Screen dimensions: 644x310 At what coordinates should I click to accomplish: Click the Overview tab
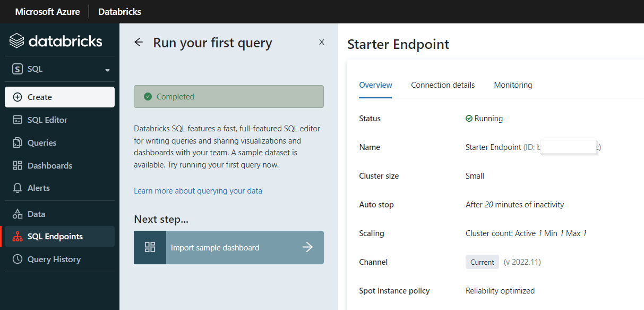[375, 85]
